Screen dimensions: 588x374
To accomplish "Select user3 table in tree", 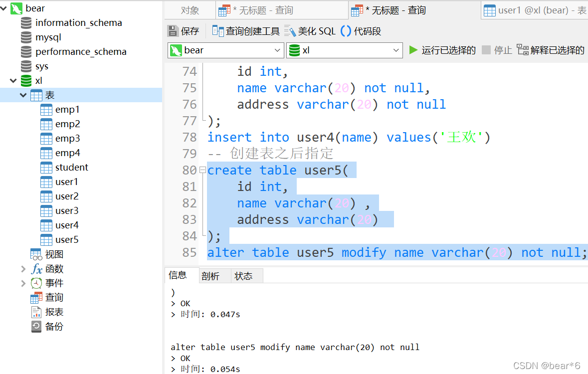I will pyautogui.click(x=67, y=211).
